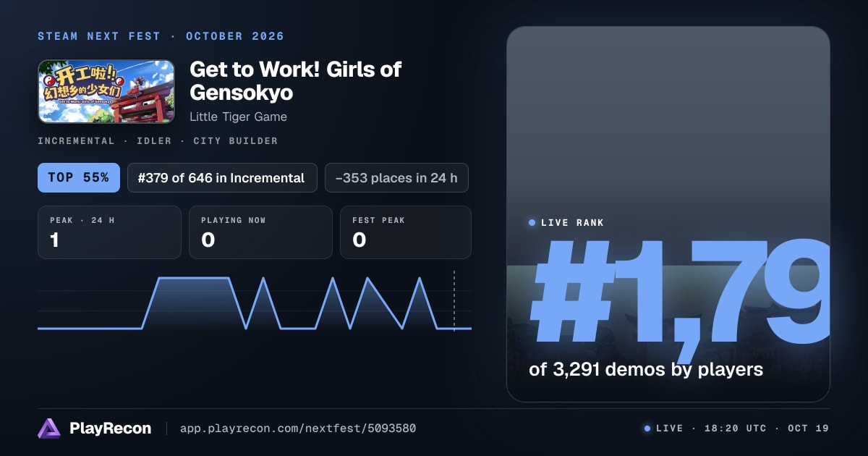The image size is (868, 456).
Task: Click the PlayRecon triangle logo icon
Action: pos(49,428)
